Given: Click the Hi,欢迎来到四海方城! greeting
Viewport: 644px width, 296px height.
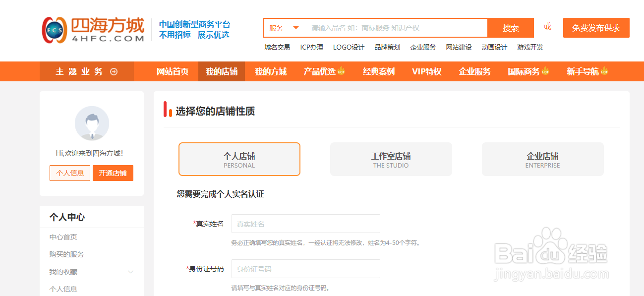Looking at the screenshot, I should click(x=90, y=153).
